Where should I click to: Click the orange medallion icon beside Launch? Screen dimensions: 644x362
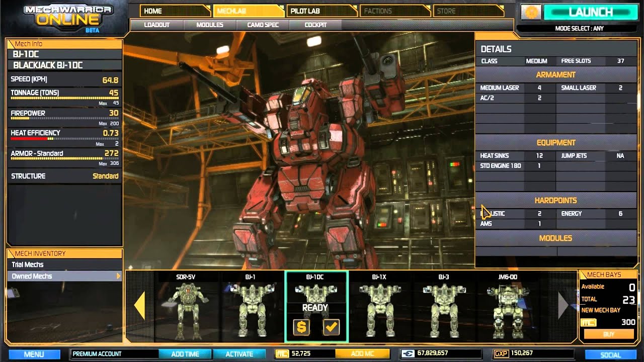(x=531, y=12)
